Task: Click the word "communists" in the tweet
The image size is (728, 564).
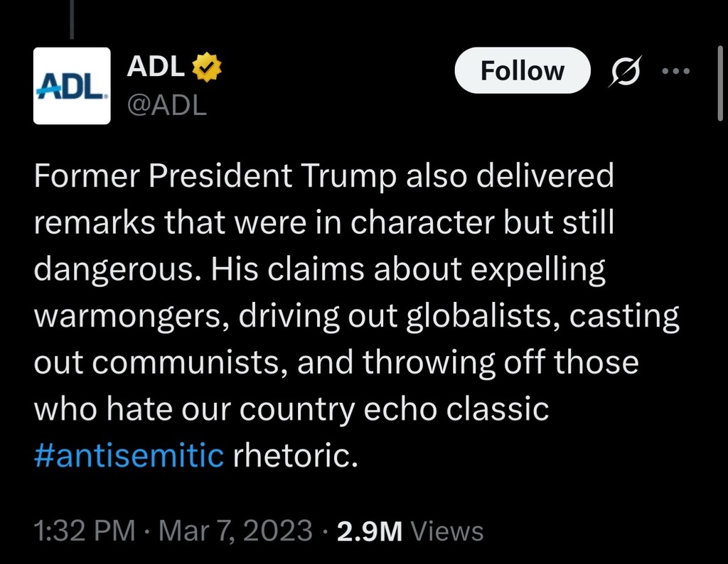Action: point(188,362)
